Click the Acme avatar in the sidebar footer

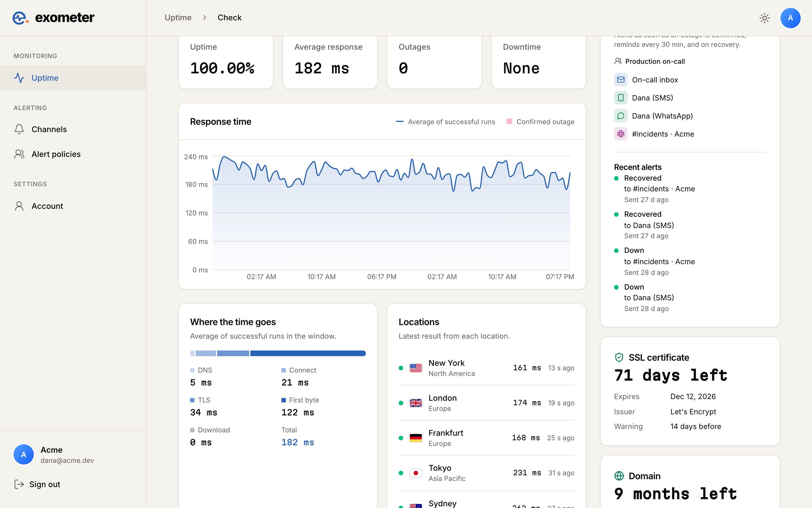click(23, 455)
